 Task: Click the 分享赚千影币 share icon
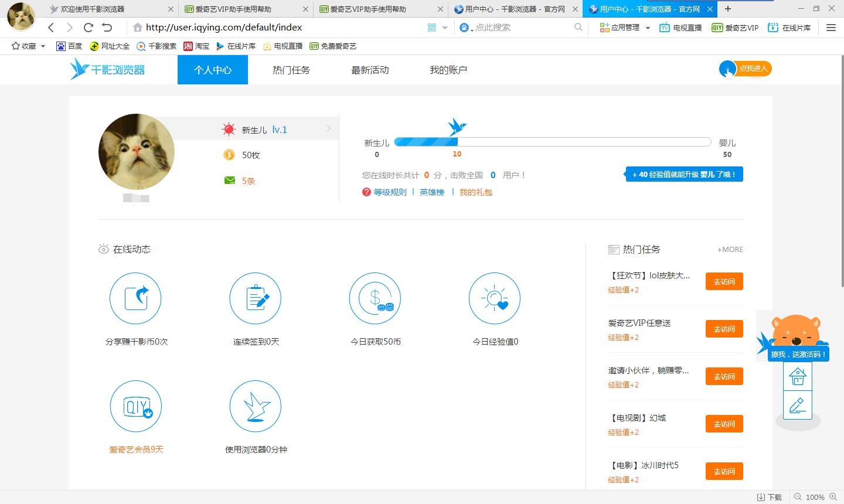135,298
